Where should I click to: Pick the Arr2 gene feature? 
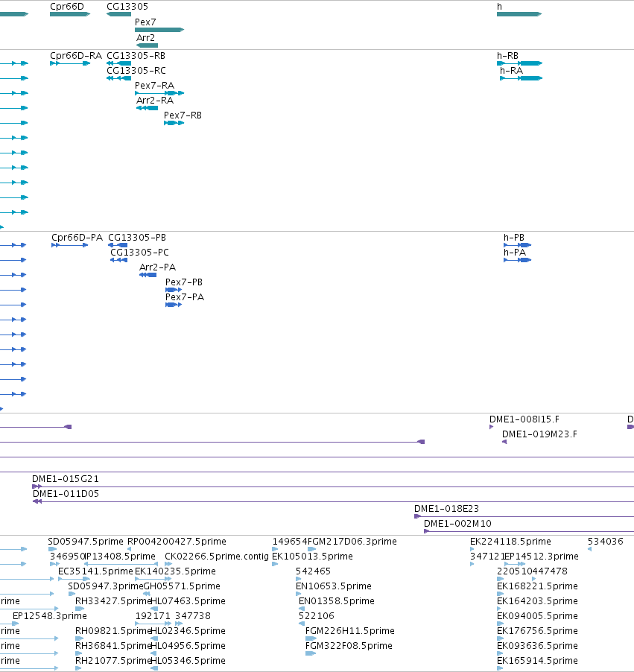[147, 45]
